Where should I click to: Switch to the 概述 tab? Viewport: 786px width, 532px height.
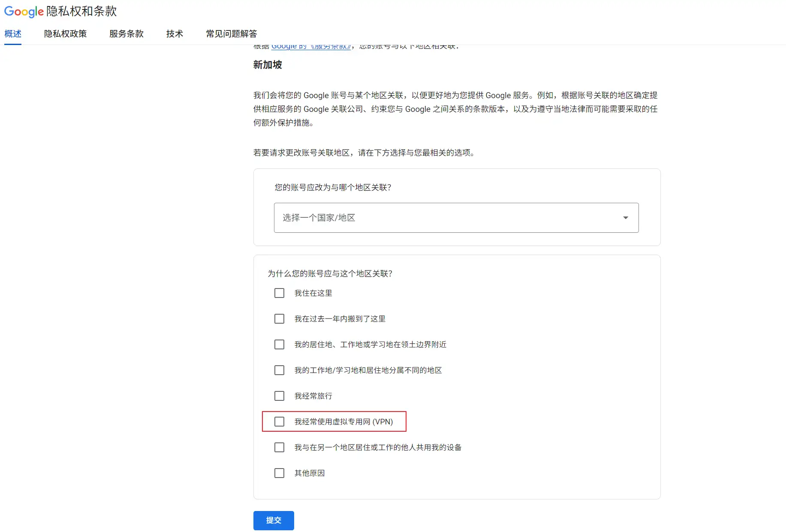(x=13, y=34)
